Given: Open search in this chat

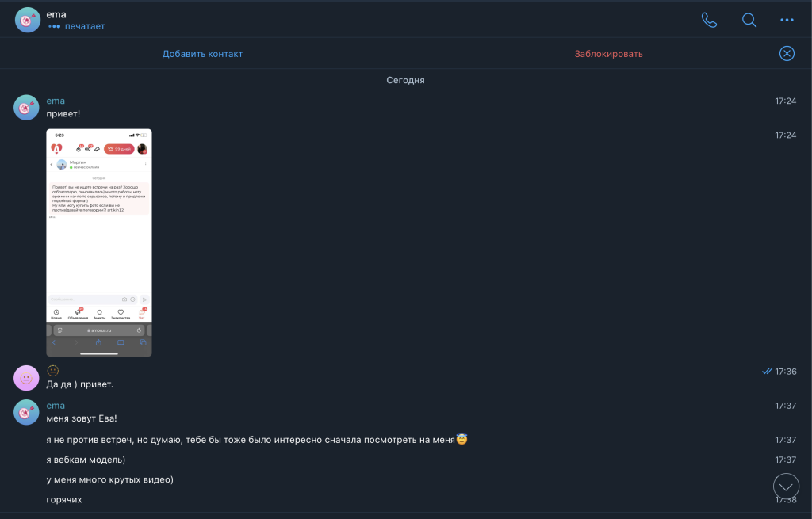Looking at the screenshot, I should 749,20.
